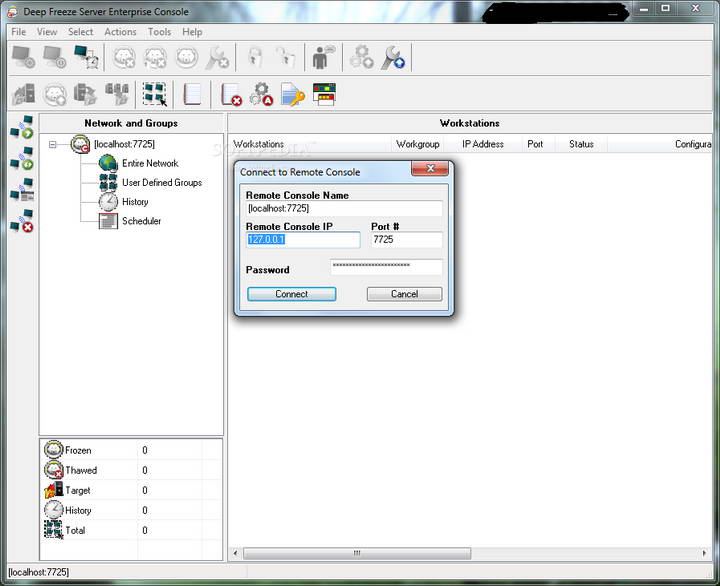Image resolution: width=720 pixels, height=586 pixels.
Task: Click the uninstall server with arrow icon
Action: [85, 94]
